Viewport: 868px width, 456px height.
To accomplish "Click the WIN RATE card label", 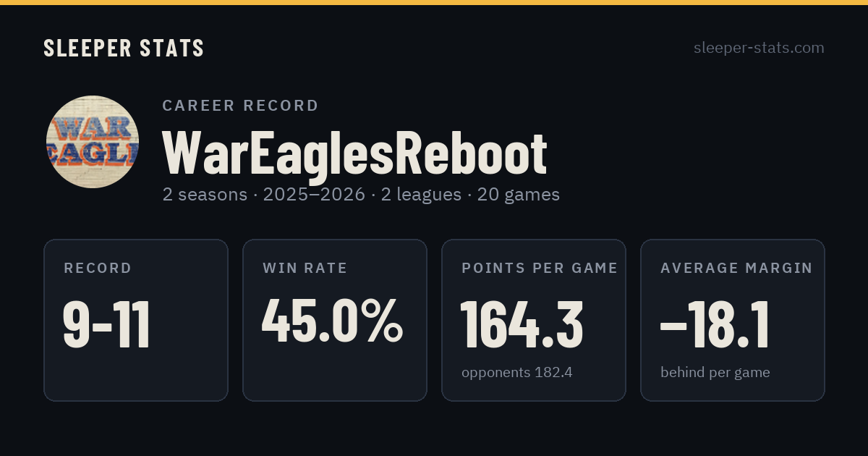I will 305,269.
